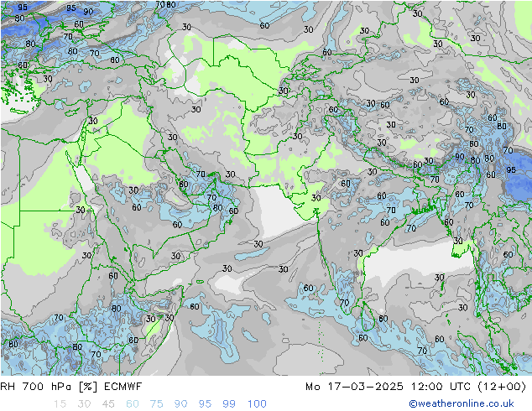This screenshot has width=532, height=411.
Task: Click the legend value 15
Action: tap(60, 404)
